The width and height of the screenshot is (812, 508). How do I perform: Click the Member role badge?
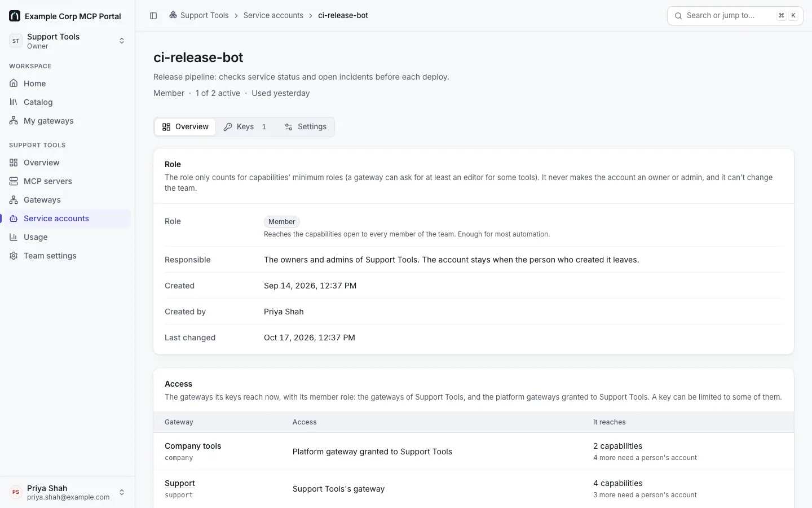click(281, 222)
